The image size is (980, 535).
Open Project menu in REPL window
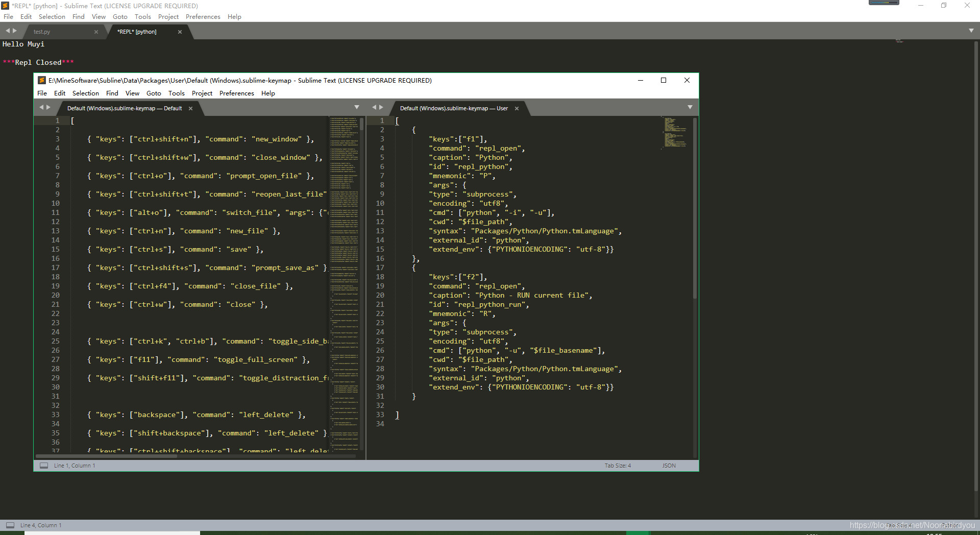pyautogui.click(x=168, y=17)
